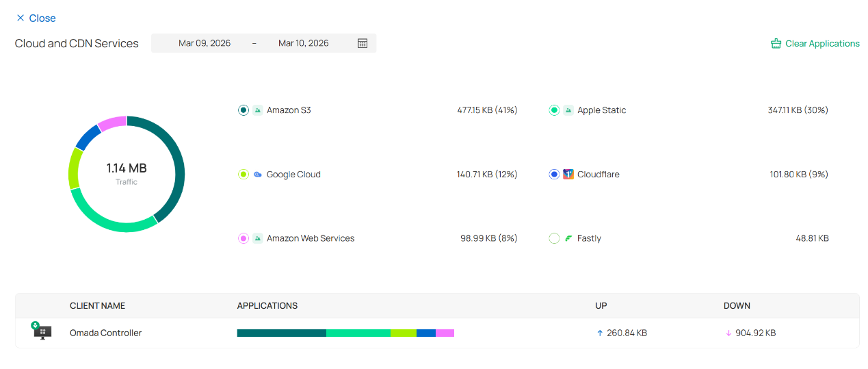This screenshot has height=369, width=868.
Task: Click the dark teal Amazon S3 bar segment
Action: click(281, 333)
